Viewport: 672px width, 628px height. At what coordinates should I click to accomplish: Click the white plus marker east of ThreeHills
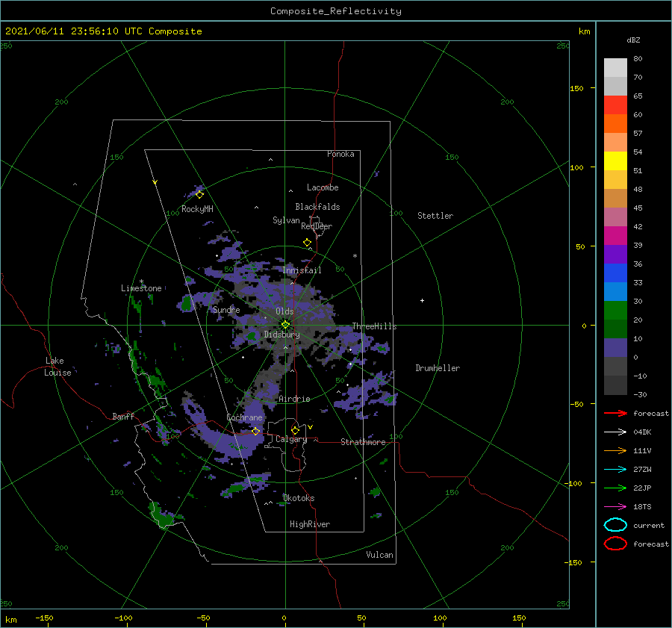click(x=422, y=300)
